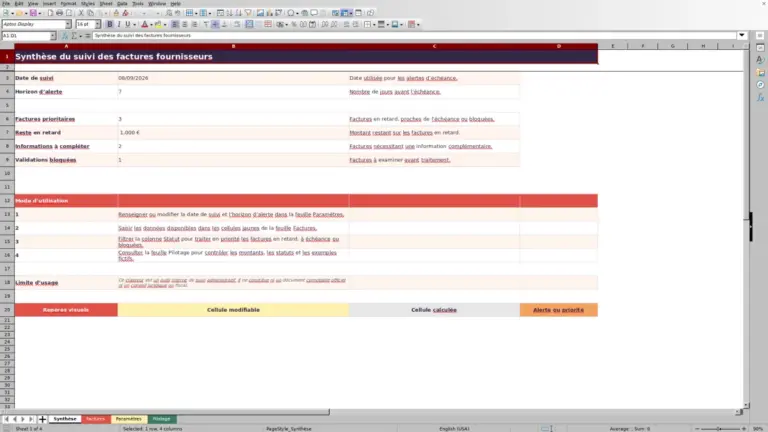Viewport: 768px width, 432px height.
Task: Click the AutoFilter funnel icon
Action: pos(248,13)
